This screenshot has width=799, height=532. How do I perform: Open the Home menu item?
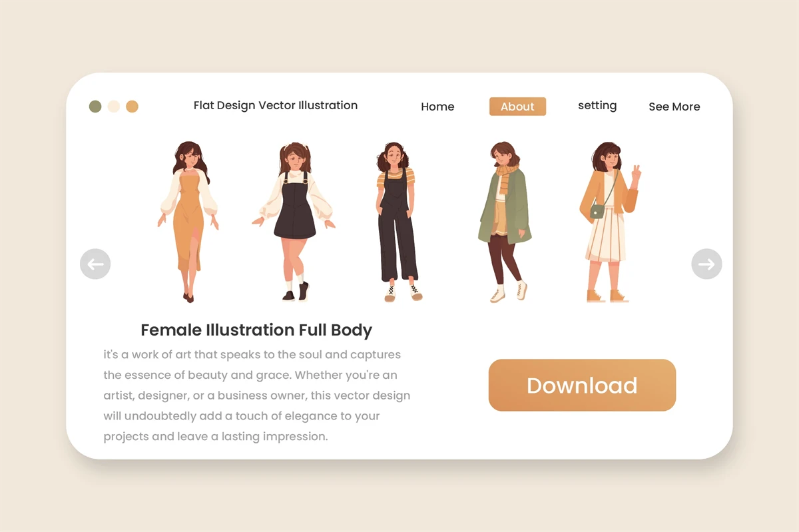437,107
